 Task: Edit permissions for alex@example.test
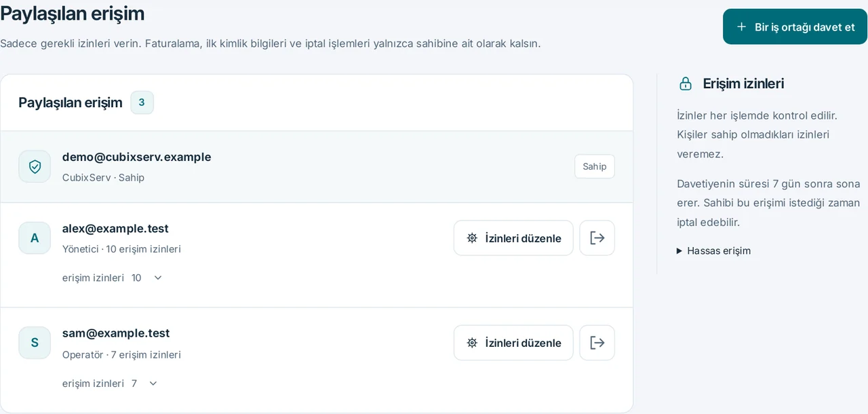pyautogui.click(x=513, y=238)
